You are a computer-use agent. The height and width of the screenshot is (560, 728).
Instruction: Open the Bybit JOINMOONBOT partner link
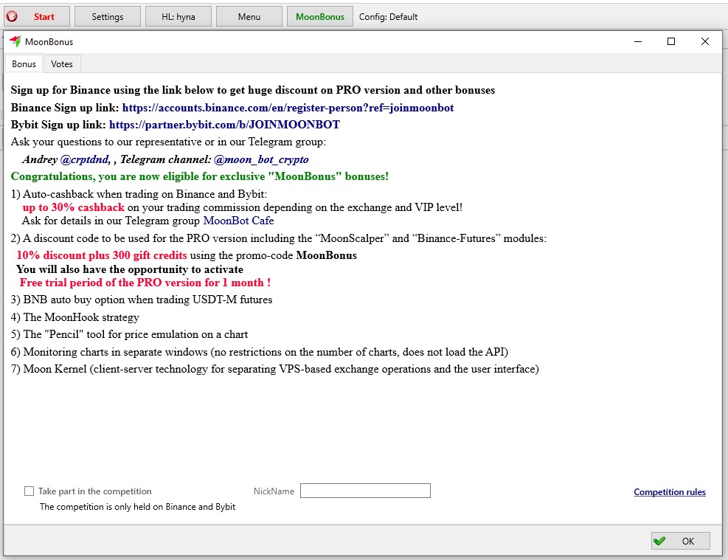coord(224,125)
